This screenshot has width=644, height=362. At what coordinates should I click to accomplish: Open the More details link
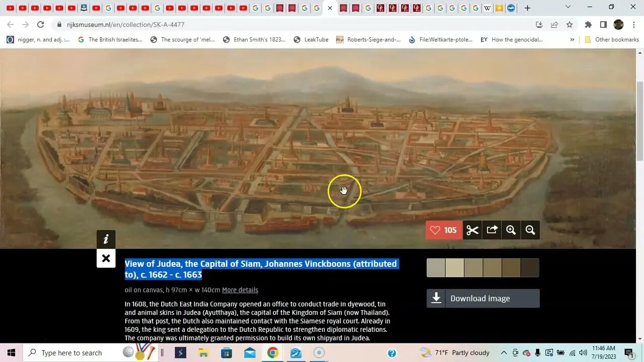coord(240,290)
